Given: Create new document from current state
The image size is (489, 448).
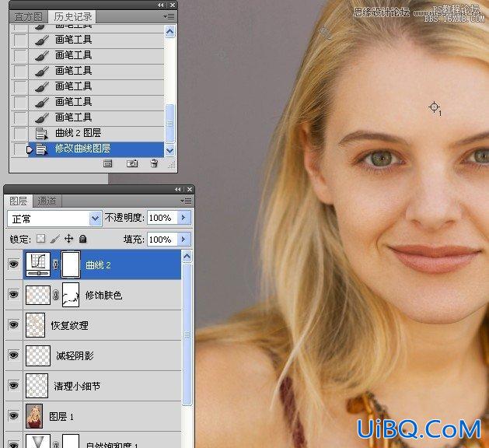Looking at the screenshot, I should (x=108, y=163).
